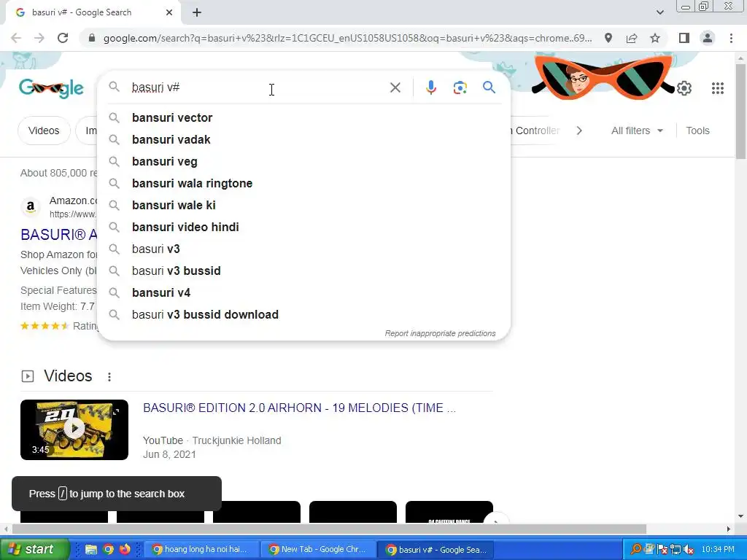Open the Google apps grid icon
Image resolution: width=747 pixels, height=560 pixels.
[718, 88]
